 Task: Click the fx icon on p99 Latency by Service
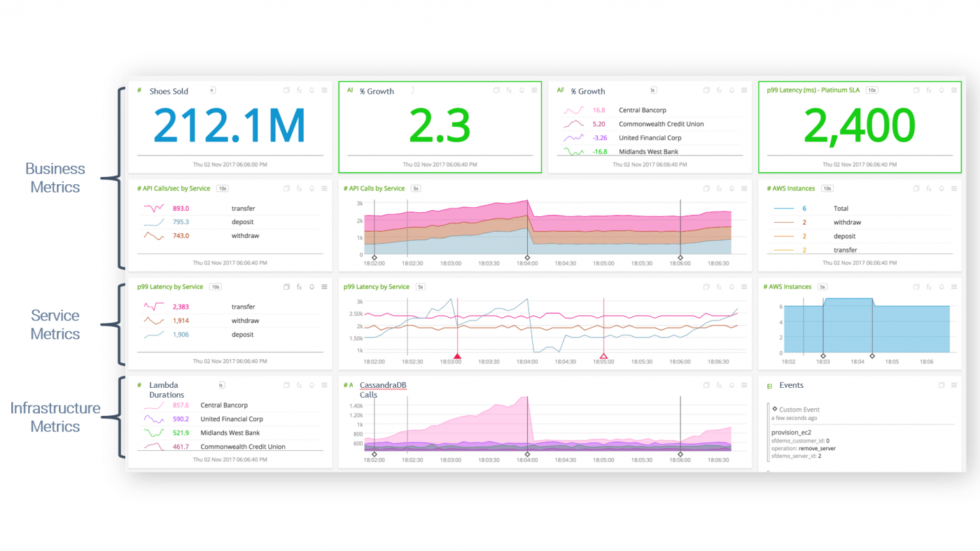point(298,286)
